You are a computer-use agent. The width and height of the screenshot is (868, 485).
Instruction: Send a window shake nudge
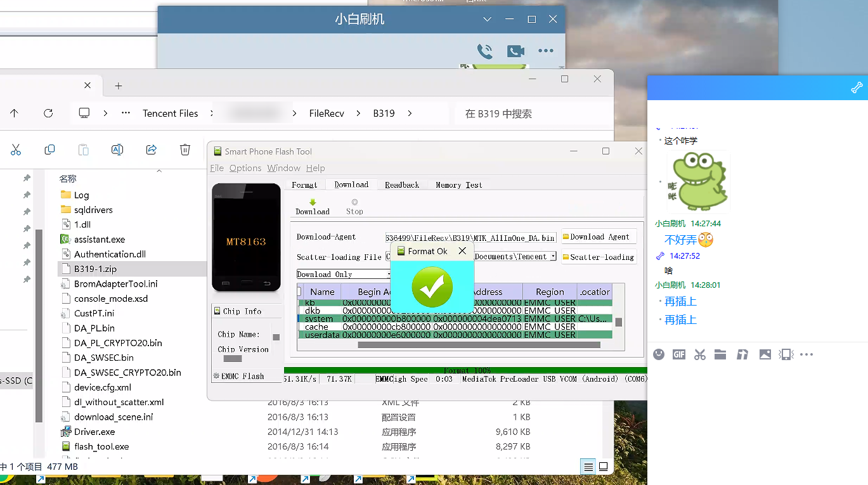(786, 354)
